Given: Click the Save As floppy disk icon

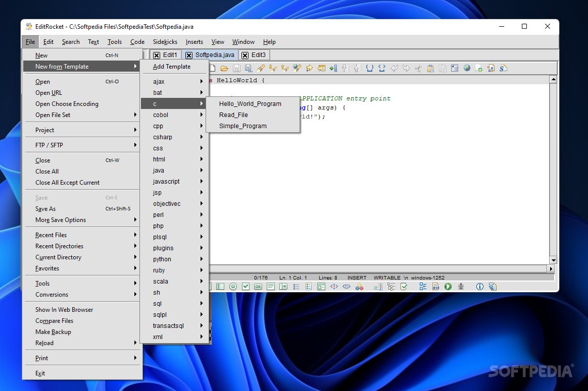Looking at the screenshot, I should point(248,68).
